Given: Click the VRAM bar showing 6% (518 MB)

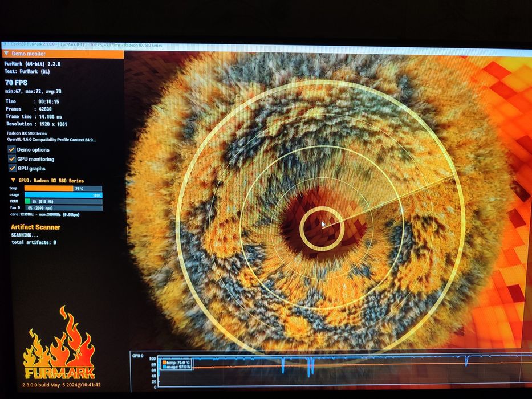Looking at the screenshot, I should (63, 201).
